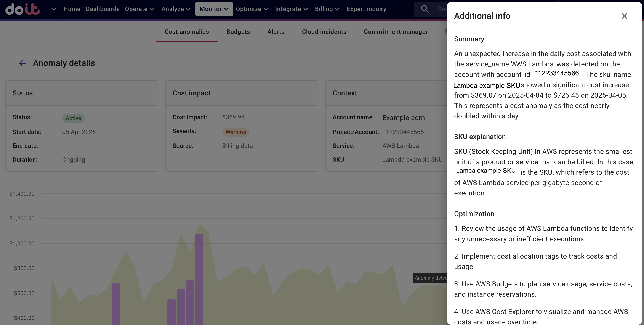Open the chevron dropdown beside the logo
The image size is (644, 325).
click(54, 9)
